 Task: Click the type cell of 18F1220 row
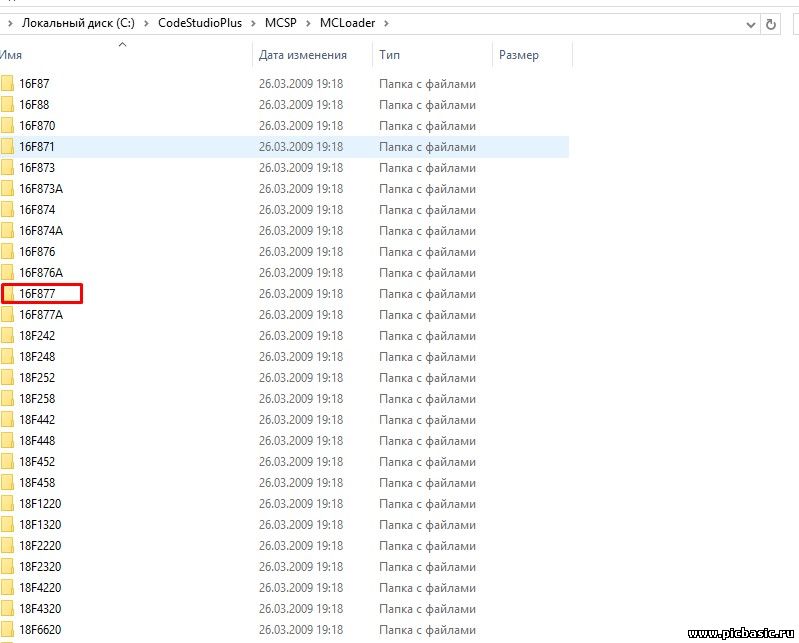tap(428, 504)
